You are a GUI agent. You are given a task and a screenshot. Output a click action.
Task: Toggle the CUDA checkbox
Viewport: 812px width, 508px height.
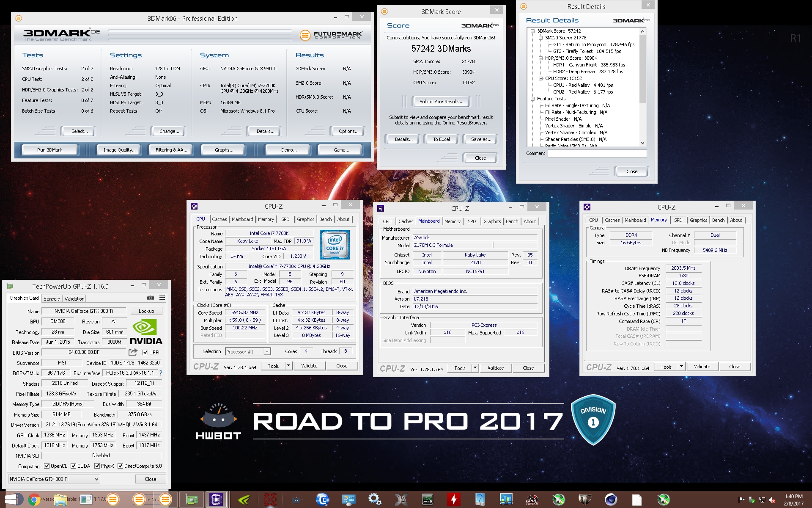[73, 466]
